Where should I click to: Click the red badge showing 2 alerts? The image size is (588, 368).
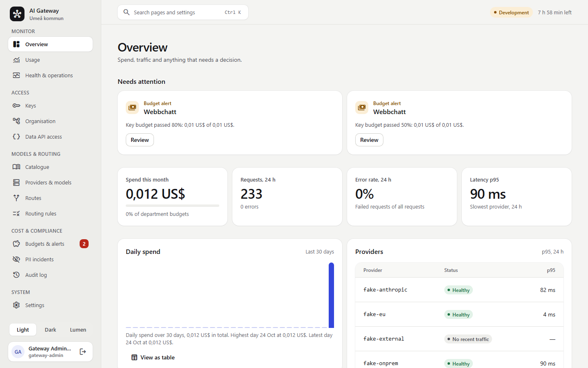click(84, 244)
